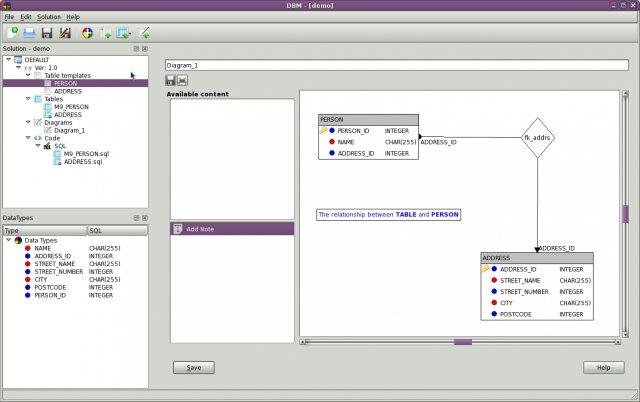Click the diagram's horizontal scrollbar thumb

coord(462,342)
